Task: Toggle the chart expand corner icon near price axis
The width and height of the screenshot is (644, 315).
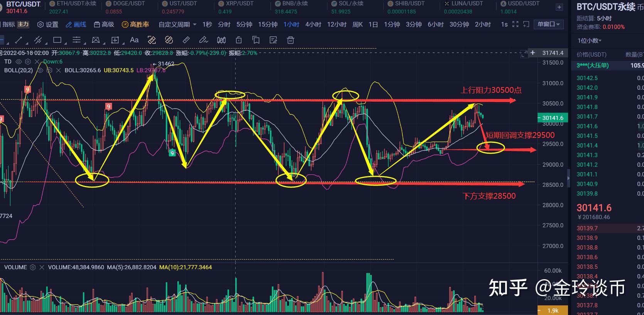Action: (524, 54)
